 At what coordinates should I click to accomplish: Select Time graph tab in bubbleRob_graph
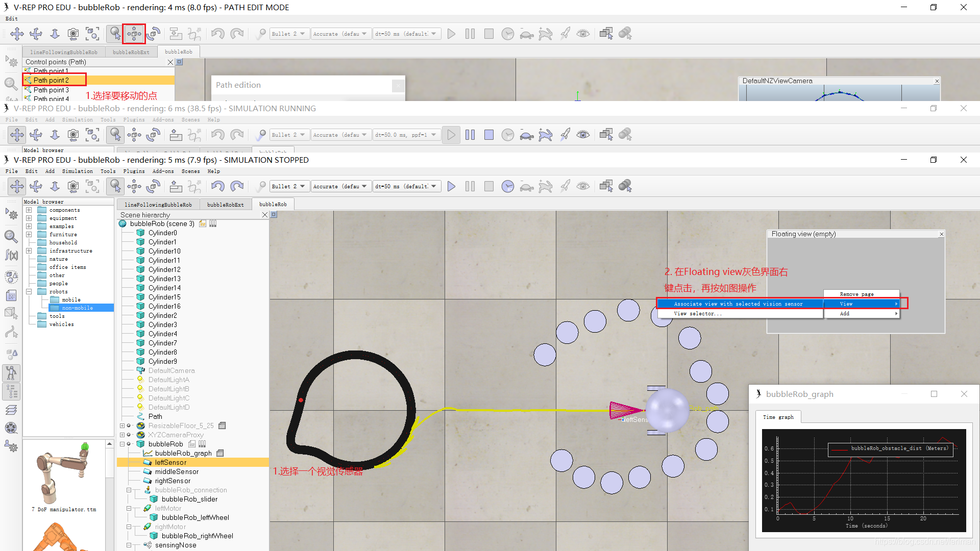click(x=778, y=417)
